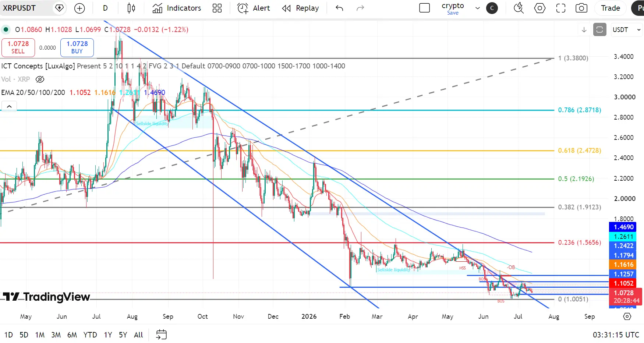Click the 1 (3.3800) Fibonacci label

point(573,58)
